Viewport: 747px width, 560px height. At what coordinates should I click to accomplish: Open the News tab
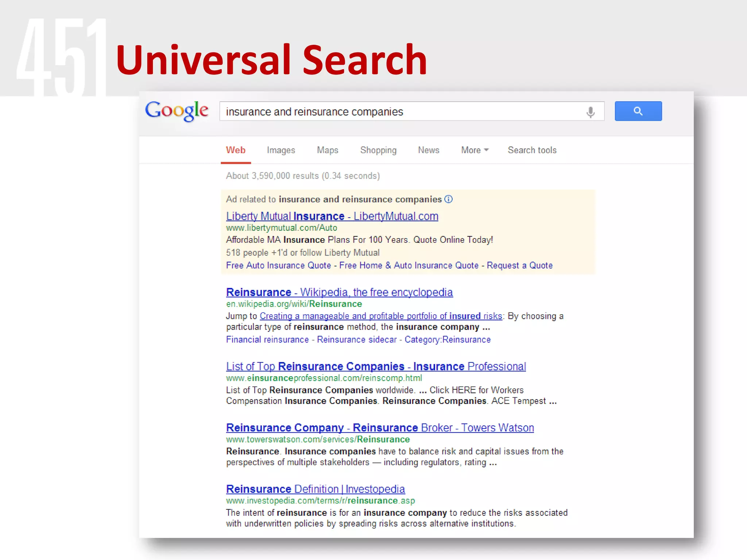click(429, 150)
